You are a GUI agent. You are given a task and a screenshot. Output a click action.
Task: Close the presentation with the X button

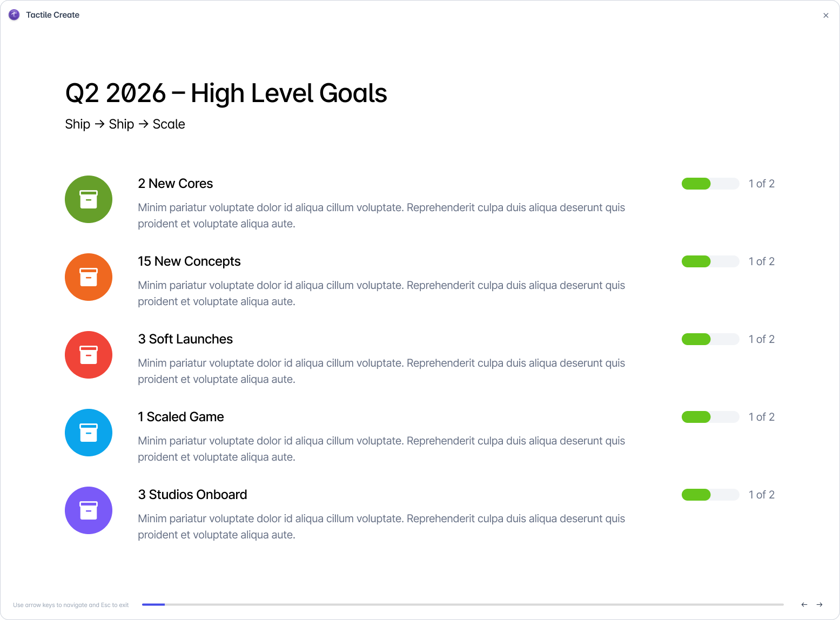(x=826, y=15)
